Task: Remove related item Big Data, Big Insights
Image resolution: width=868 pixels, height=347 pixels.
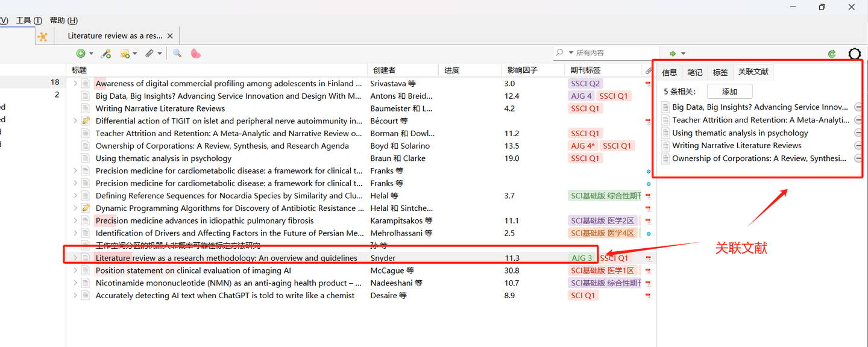Action: (x=859, y=107)
